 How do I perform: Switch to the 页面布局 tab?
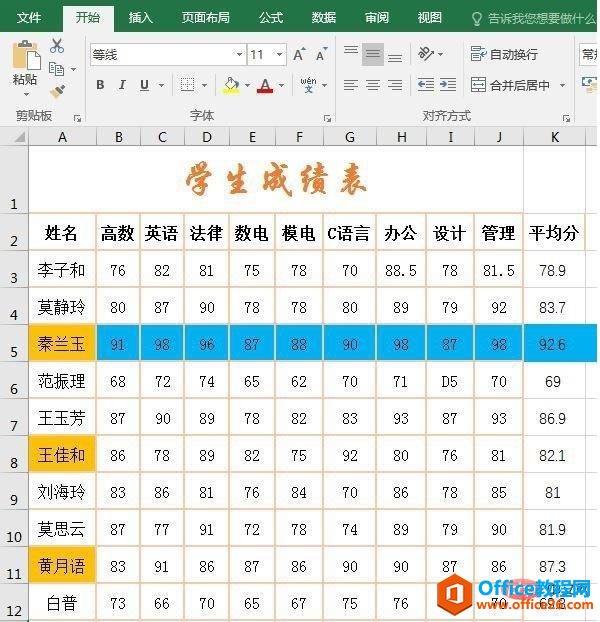pos(206,17)
